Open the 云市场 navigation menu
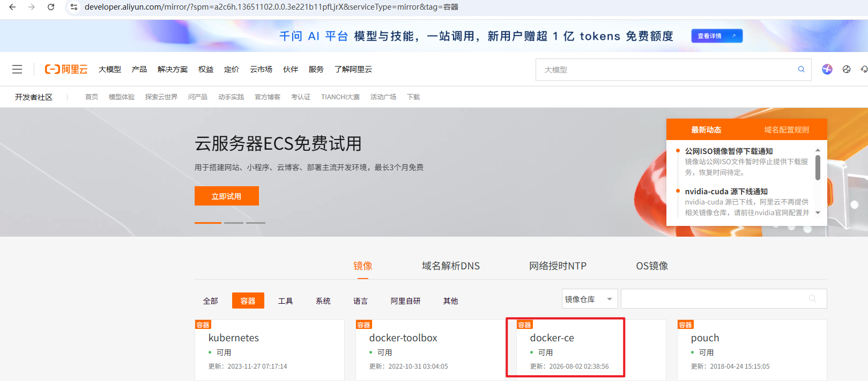 point(261,69)
